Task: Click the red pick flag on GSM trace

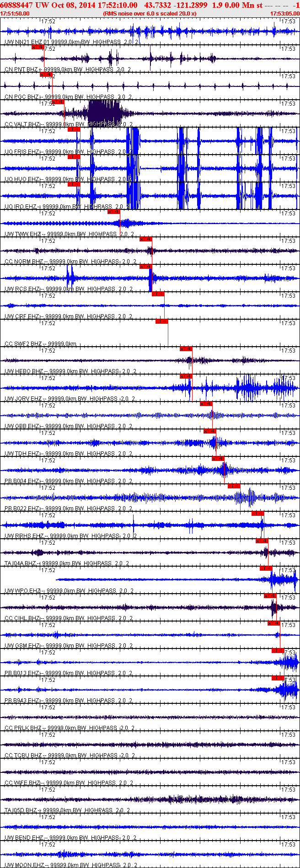Action: coord(273,623)
